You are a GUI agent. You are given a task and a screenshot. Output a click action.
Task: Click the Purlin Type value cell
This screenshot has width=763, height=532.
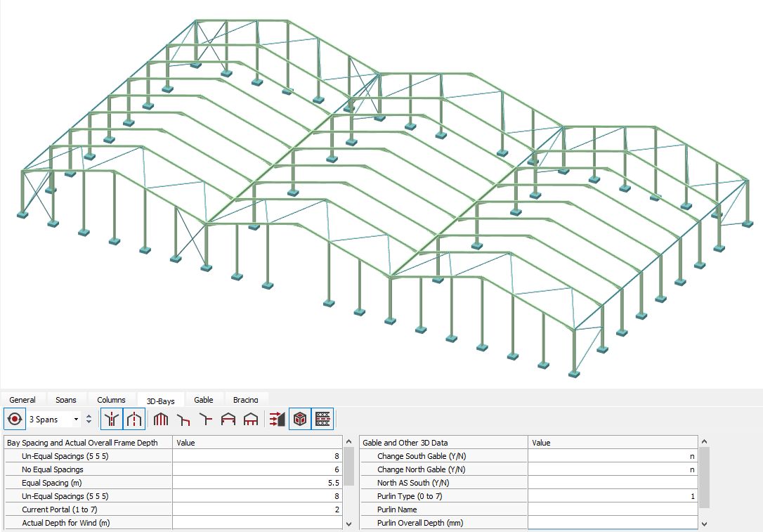coord(613,496)
